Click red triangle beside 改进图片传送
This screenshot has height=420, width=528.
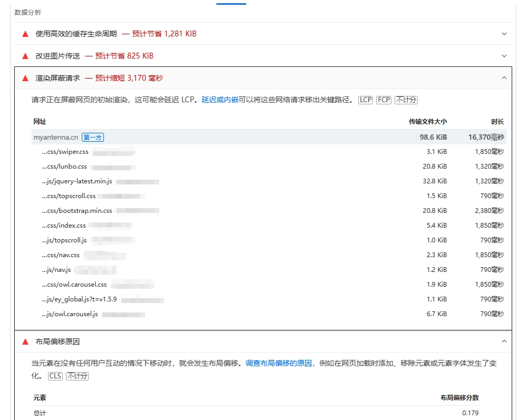pos(25,56)
